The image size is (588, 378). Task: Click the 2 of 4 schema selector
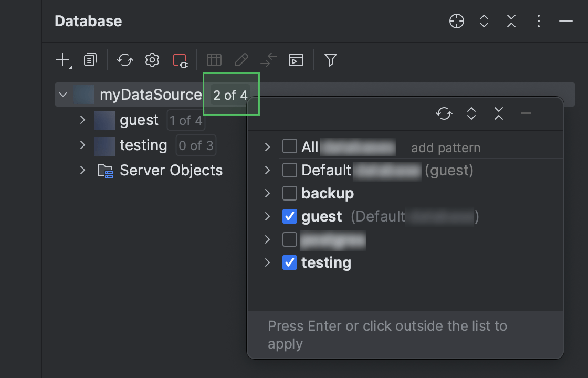pyautogui.click(x=230, y=95)
